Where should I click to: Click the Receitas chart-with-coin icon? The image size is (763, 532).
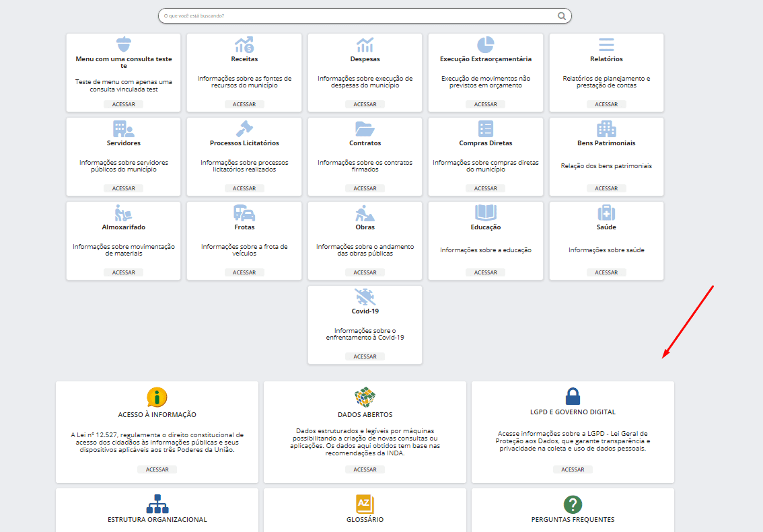point(244,44)
